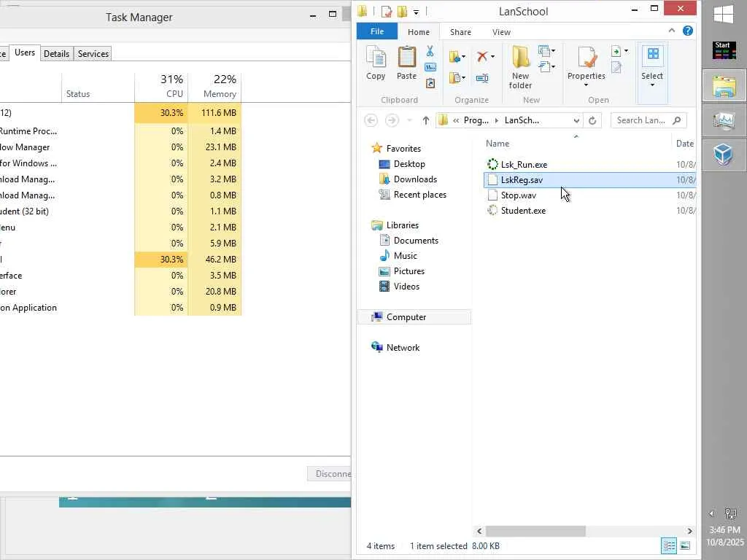Image resolution: width=747 pixels, height=560 pixels.
Task: Sort by CPU column in Task Manager
Action: [x=161, y=87]
